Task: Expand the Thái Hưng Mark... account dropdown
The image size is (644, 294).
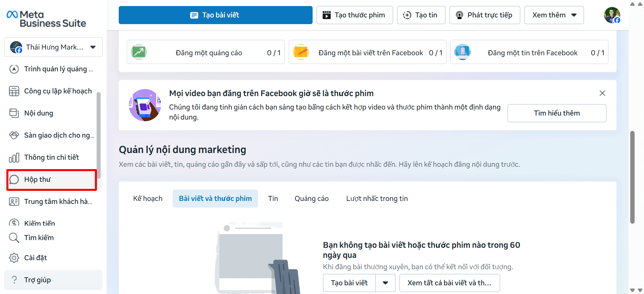Action: pyautogui.click(x=93, y=47)
